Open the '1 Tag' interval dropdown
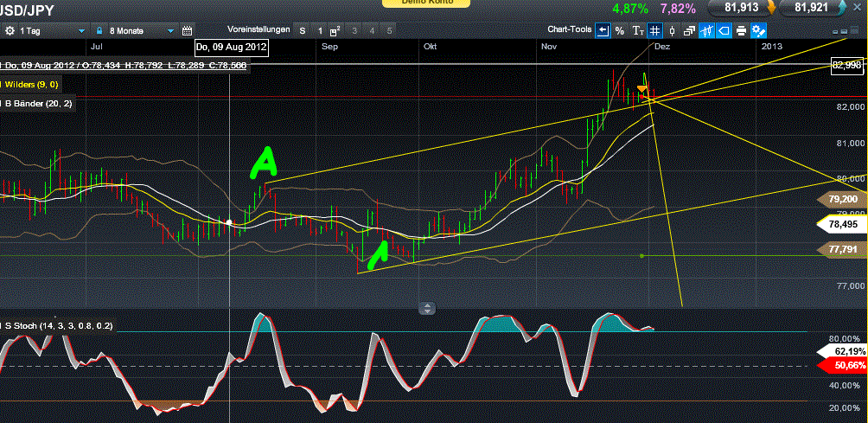 (x=50, y=30)
